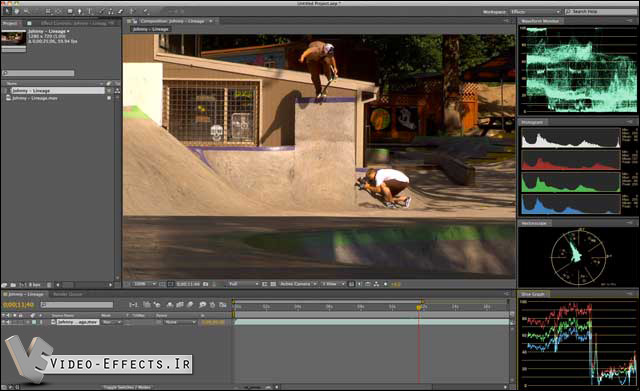Click the 8 bpc color depth button
The image size is (640, 391).
pos(35,285)
